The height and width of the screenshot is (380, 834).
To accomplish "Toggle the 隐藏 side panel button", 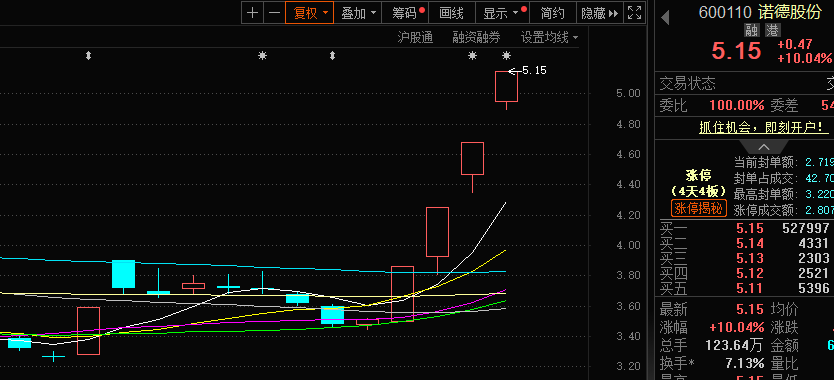I will pyautogui.click(x=599, y=13).
